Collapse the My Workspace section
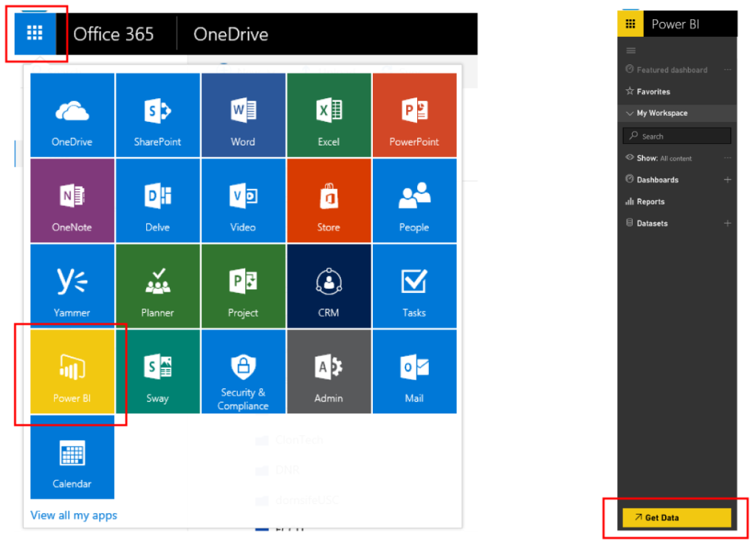 tap(630, 113)
